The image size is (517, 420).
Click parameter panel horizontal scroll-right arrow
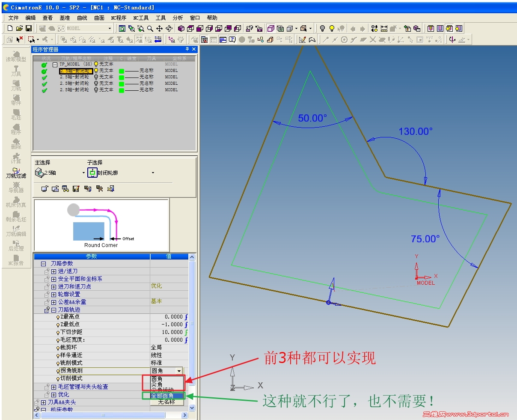[x=184, y=415]
